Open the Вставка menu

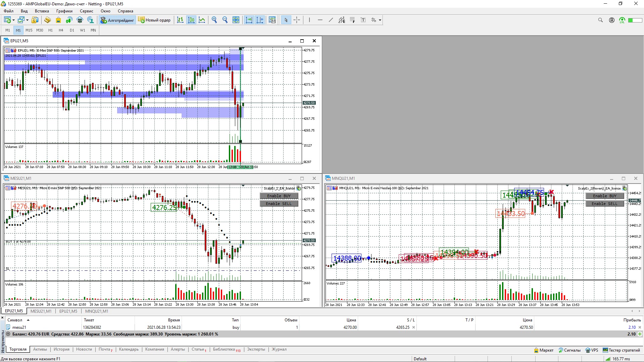point(42,11)
